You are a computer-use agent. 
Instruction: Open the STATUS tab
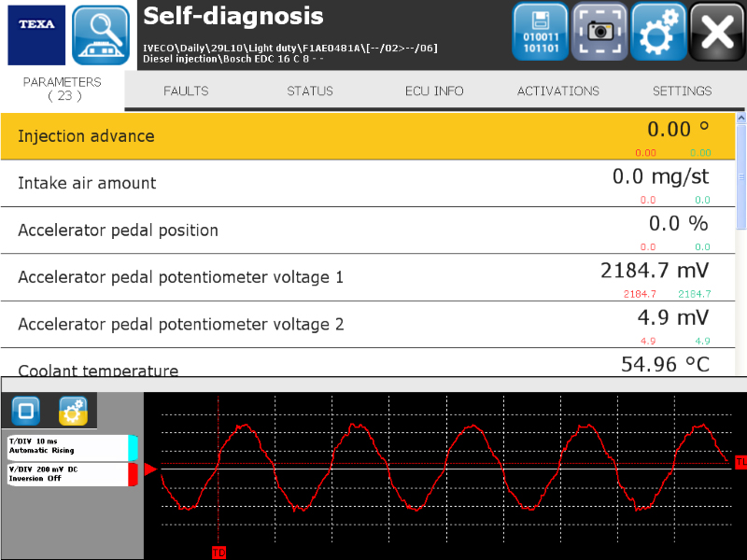click(310, 91)
